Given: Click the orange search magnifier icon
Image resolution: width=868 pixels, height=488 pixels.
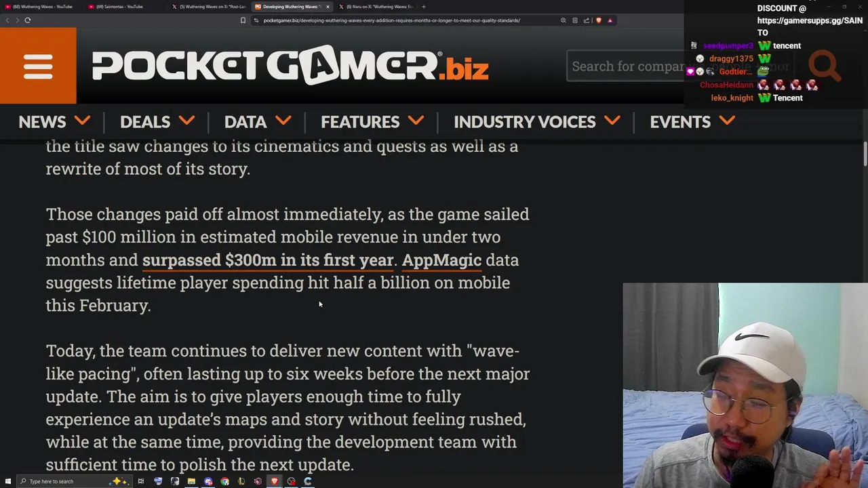Looking at the screenshot, I should [x=825, y=66].
